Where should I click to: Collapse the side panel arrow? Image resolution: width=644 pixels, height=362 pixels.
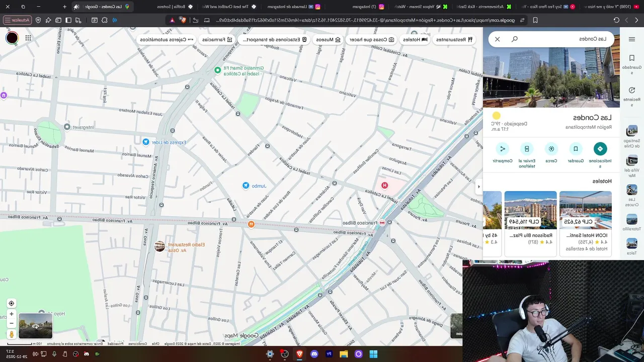coord(478,187)
